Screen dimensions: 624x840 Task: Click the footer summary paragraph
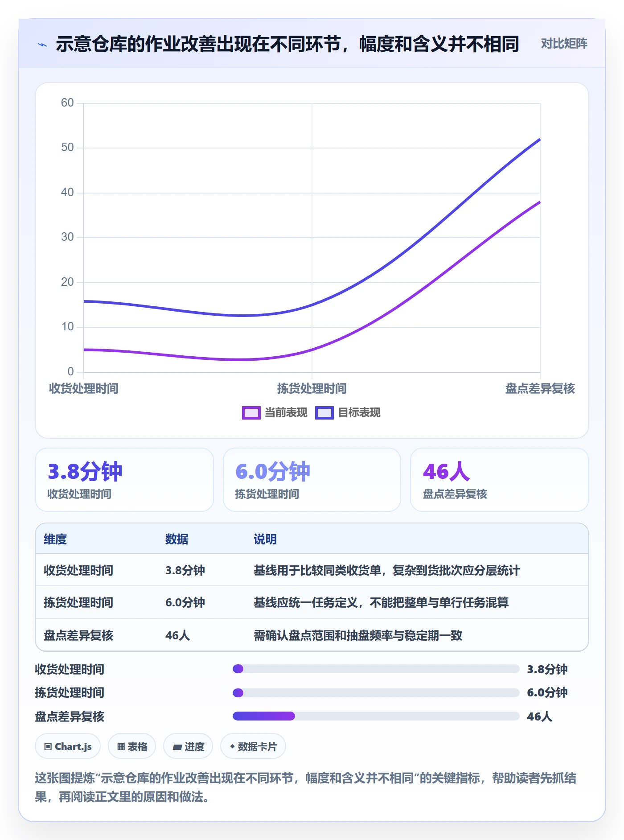306,787
